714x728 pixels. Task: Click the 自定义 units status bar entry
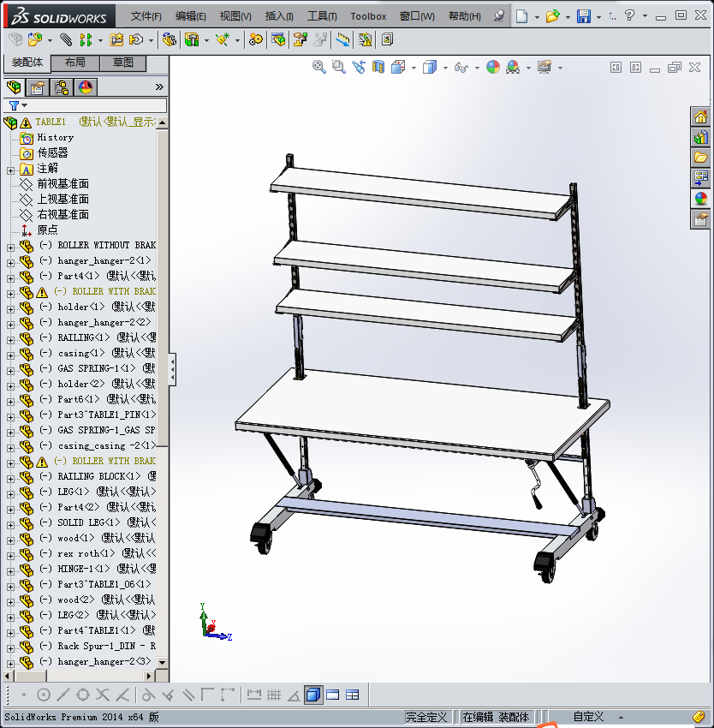coord(588,717)
